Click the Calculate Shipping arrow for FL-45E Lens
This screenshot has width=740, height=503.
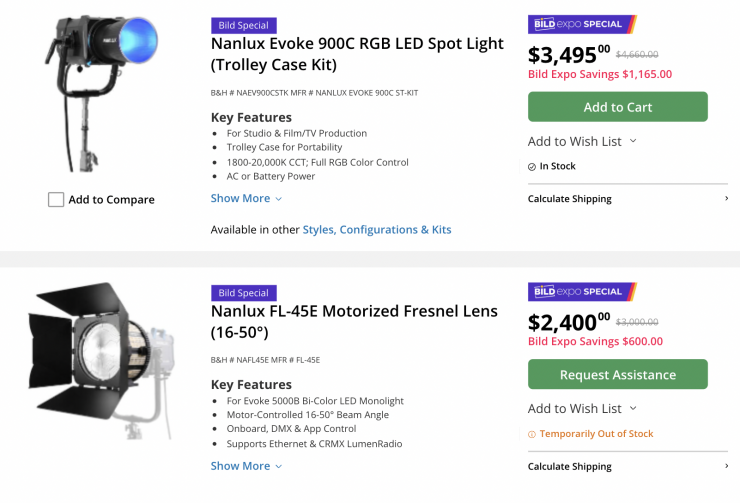tap(726, 466)
